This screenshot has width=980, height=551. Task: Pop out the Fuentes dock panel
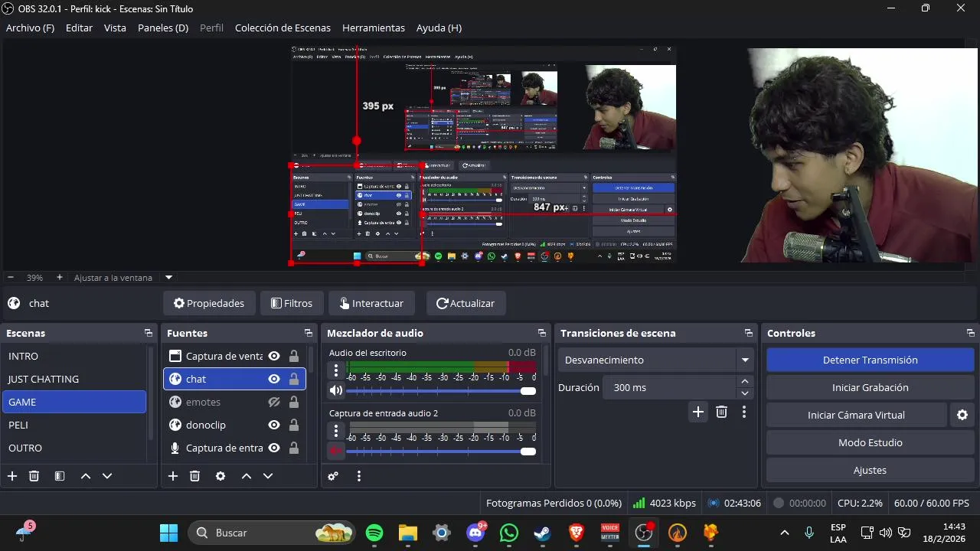pyautogui.click(x=309, y=333)
